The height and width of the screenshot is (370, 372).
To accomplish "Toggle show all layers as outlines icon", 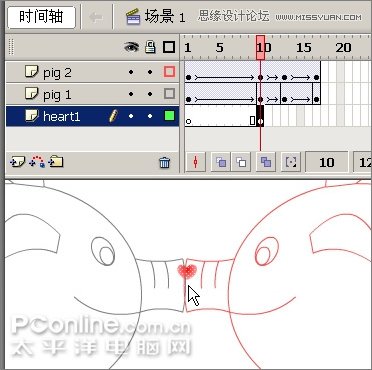I will [x=169, y=47].
